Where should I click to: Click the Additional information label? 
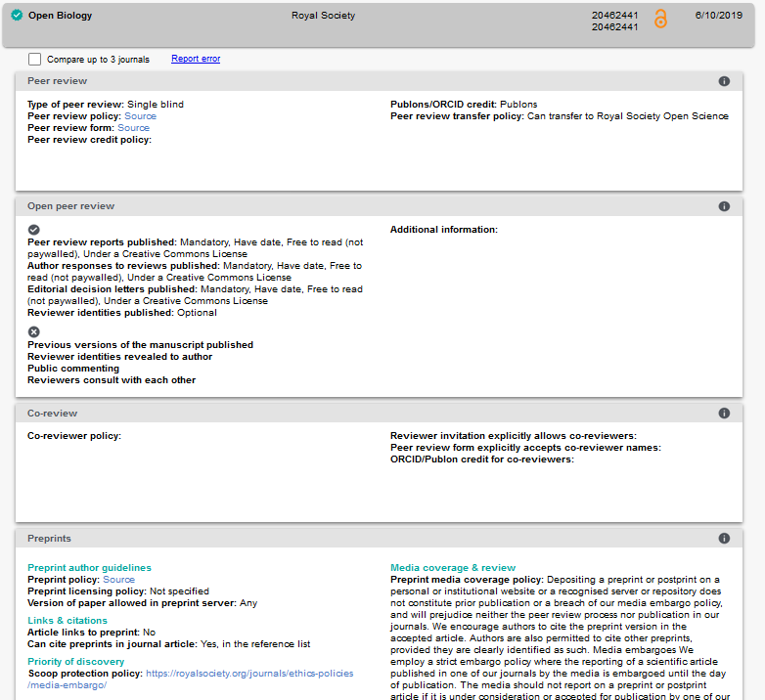[x=444, y=230]
